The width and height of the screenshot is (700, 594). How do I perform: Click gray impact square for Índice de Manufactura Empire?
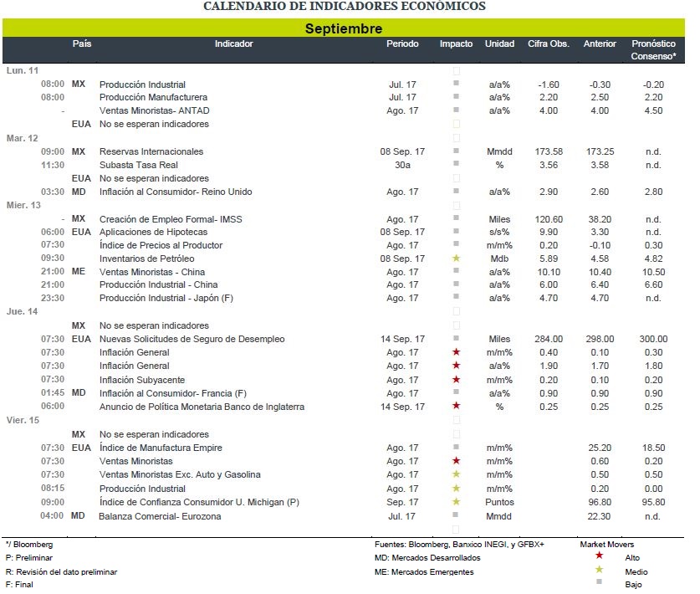click(x=457, y=447)
